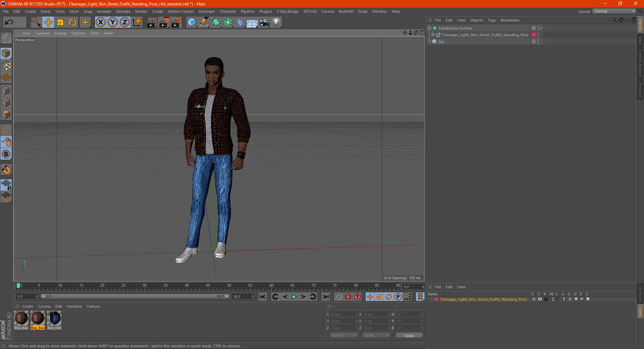Open the Deformer objects icon
Screen dimensions: 644x349
(x=240, y=22)
